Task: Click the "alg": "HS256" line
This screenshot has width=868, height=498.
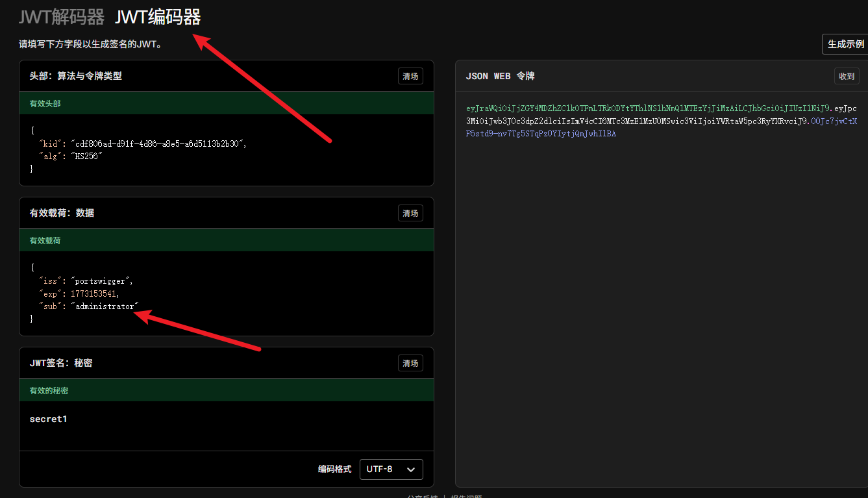Action: [x=71, y=156]
